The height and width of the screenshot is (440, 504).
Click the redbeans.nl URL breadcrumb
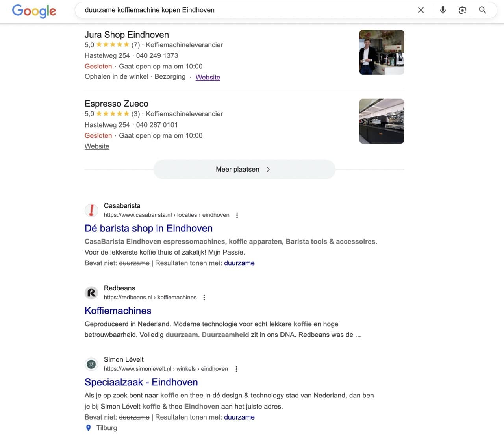coord(150,298)
